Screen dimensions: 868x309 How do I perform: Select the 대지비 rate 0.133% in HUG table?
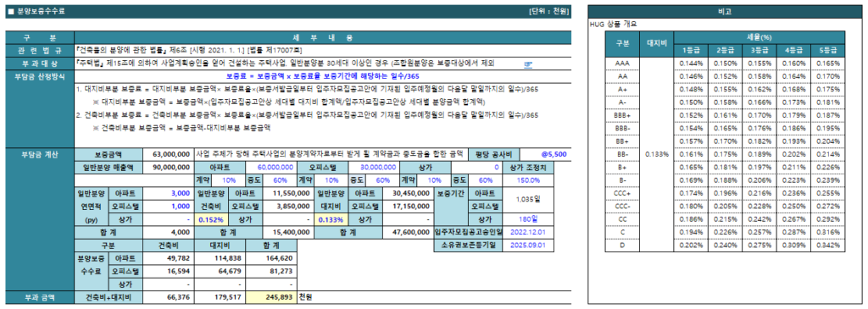pyautogui.click(x=657, y=153)
